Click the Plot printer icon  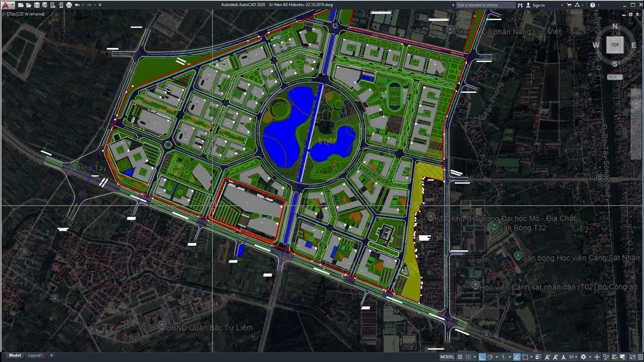click(69, 5)
